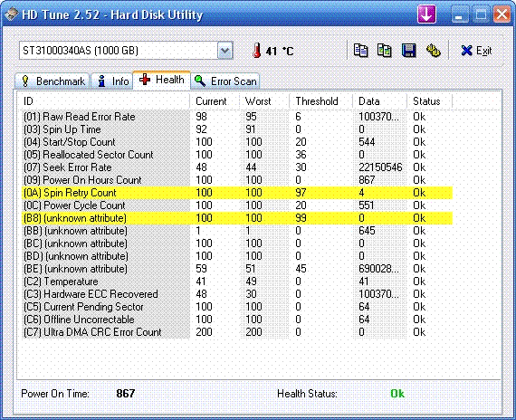Select the Health tab
This screenshot has width=516, height=420.
pos(161,80)
